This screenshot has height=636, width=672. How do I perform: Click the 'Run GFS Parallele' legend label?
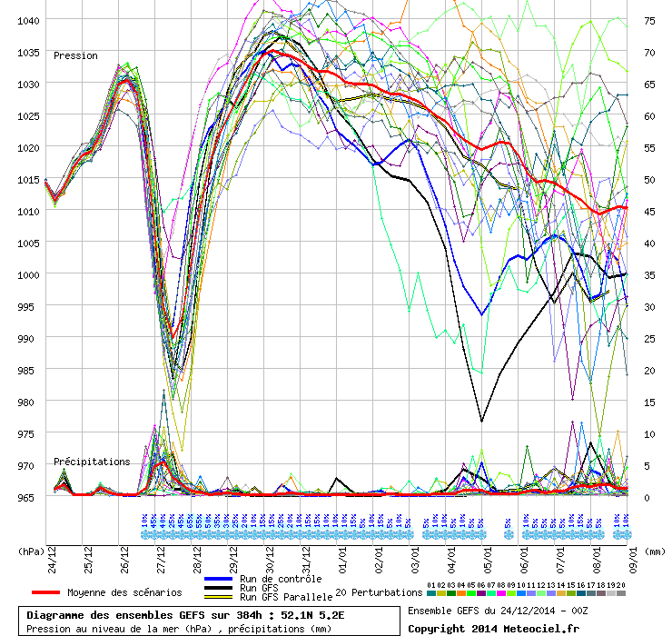[x=286, y=597]
